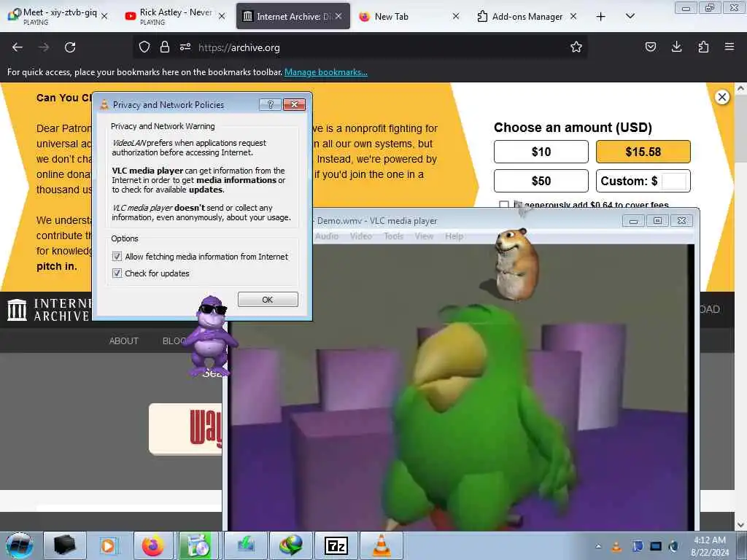Open the site permissions icon in the address bar
This screenshot has height=560, width=747.
click(x=185, y=47)
